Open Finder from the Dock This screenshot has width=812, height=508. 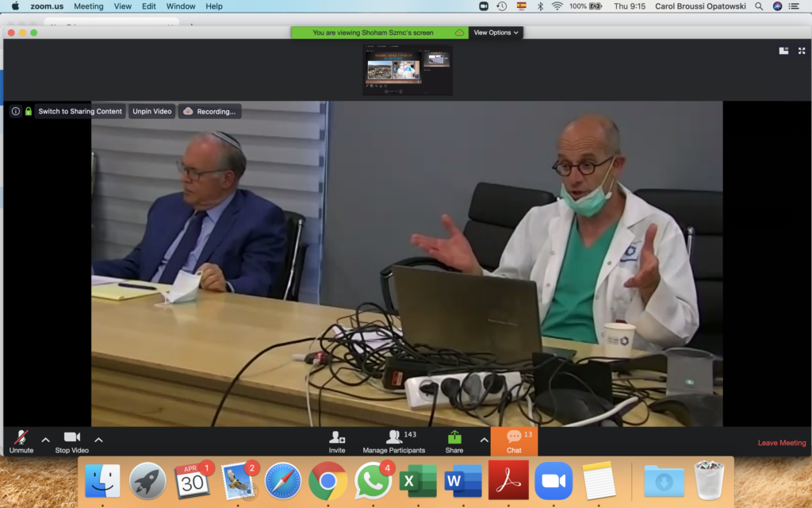[x=102, y=481]
